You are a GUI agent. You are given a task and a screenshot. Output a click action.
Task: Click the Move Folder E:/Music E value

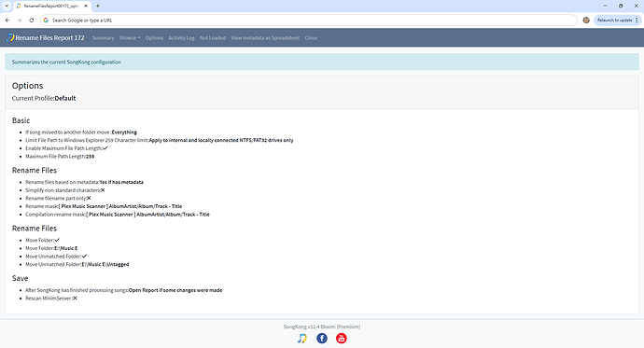point(66,248)
